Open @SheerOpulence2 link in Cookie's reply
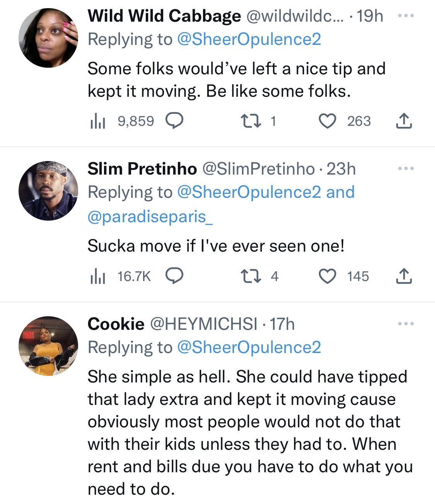Screen dimensions: 435x504 click(249, 347)
